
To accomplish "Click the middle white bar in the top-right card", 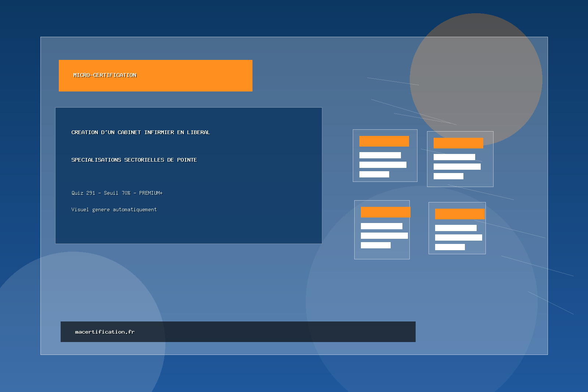I will point(457,166).
